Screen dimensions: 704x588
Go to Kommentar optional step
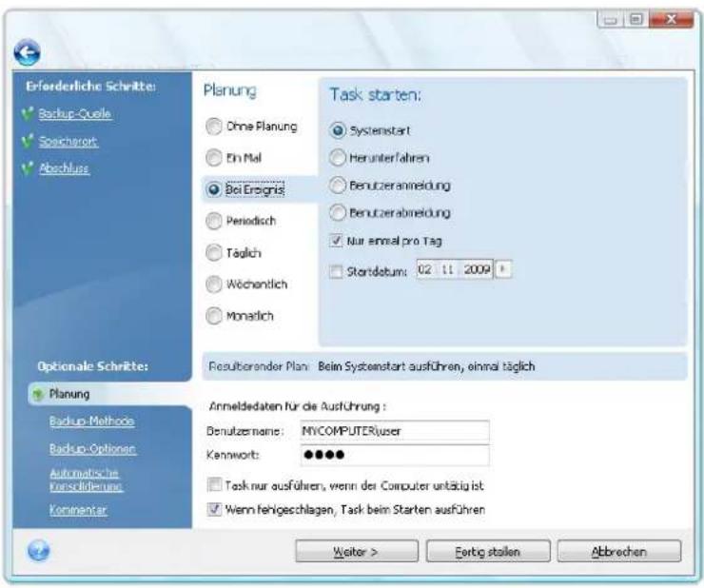[x=78, y=510]
